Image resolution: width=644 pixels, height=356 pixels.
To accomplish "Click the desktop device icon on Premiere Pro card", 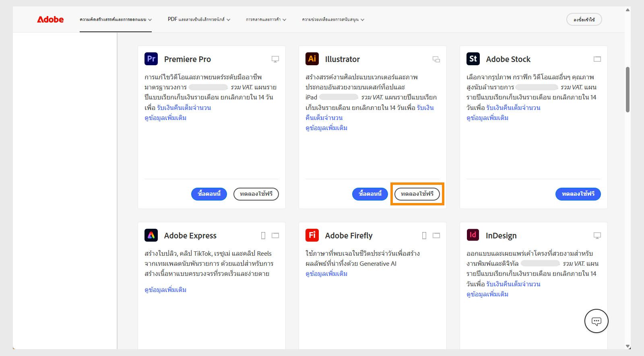I will (x=275, y=59).
